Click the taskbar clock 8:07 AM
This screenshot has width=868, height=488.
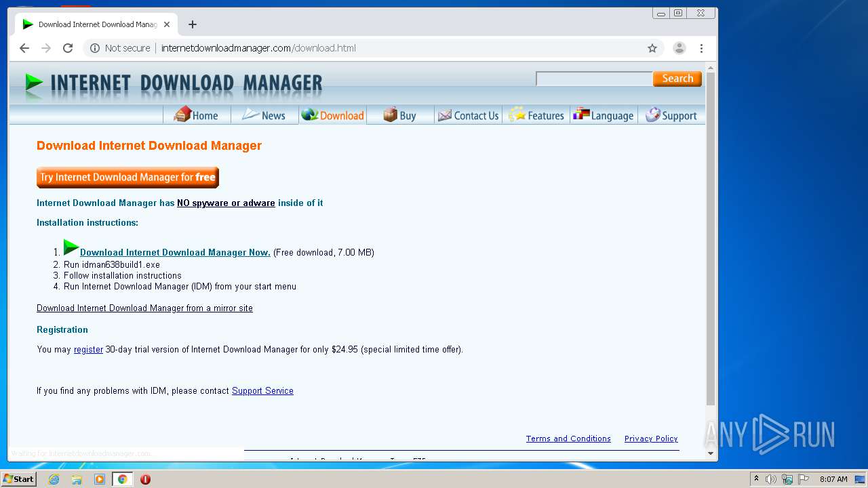(833, 479)
